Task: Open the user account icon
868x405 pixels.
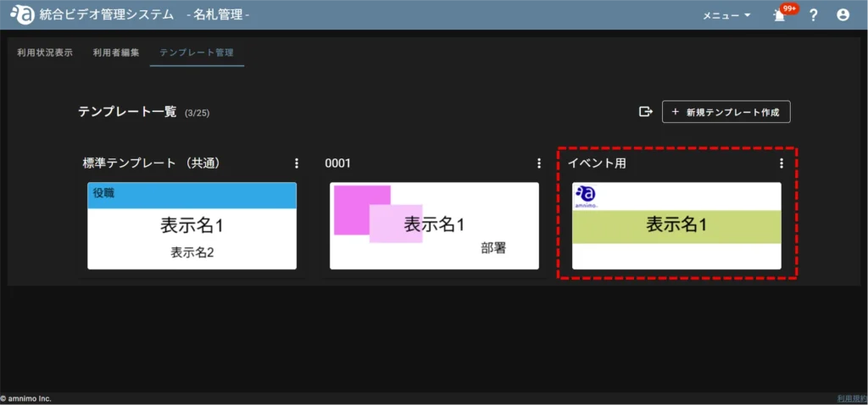Action: tap(843, 14)
